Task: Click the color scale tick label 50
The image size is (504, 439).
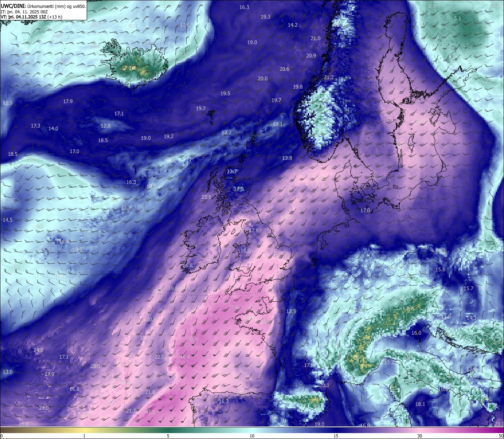Action: click(500, 436)
